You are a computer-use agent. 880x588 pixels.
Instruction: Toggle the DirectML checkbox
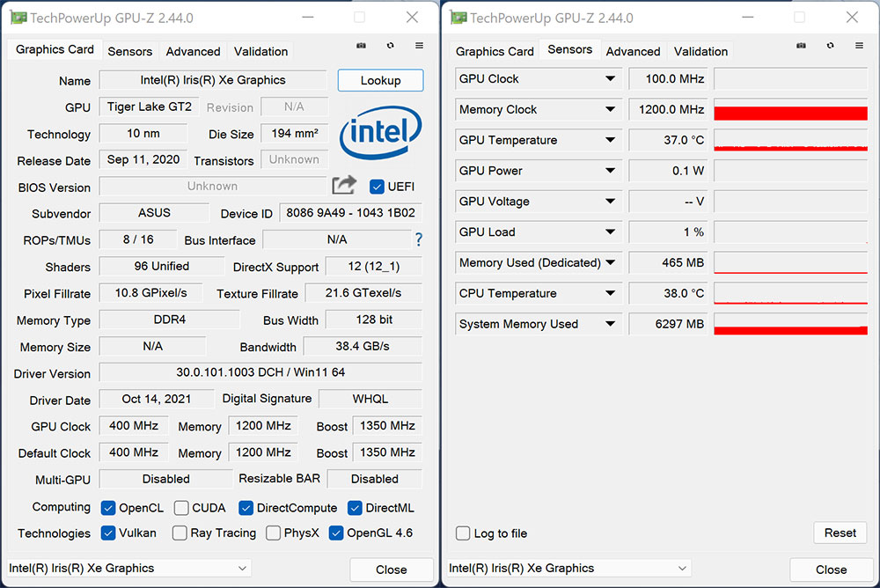pos(355,508)
